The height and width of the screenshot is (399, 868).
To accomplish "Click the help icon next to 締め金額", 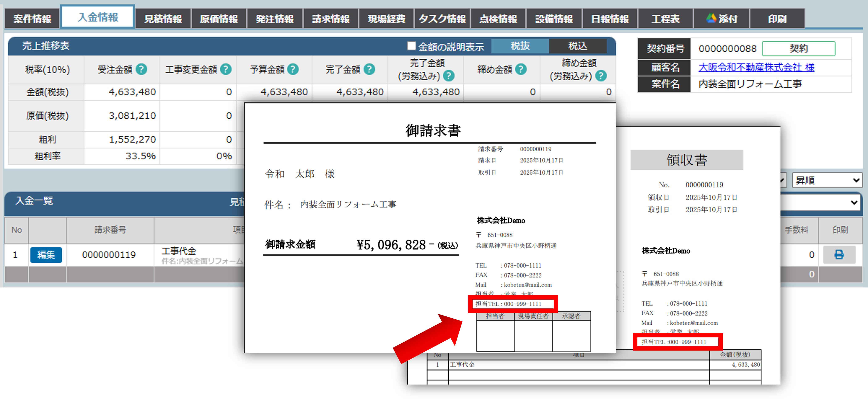I will 521,69.
